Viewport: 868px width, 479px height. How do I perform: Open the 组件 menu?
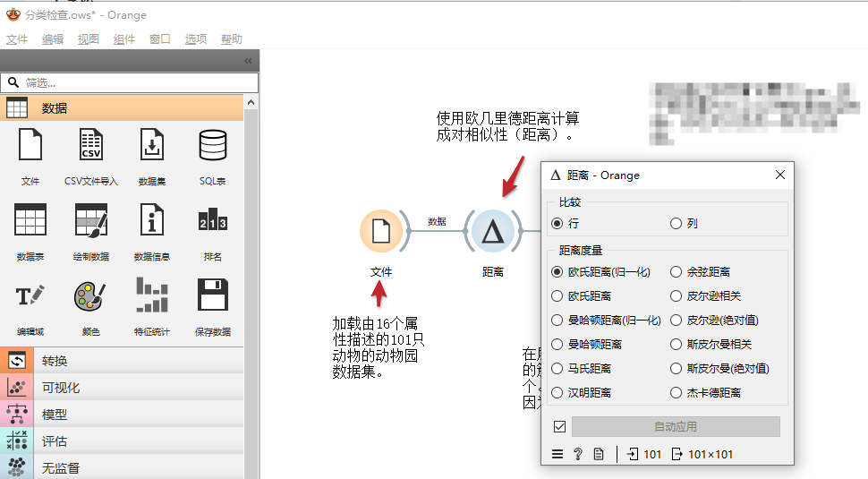[124, 39]
